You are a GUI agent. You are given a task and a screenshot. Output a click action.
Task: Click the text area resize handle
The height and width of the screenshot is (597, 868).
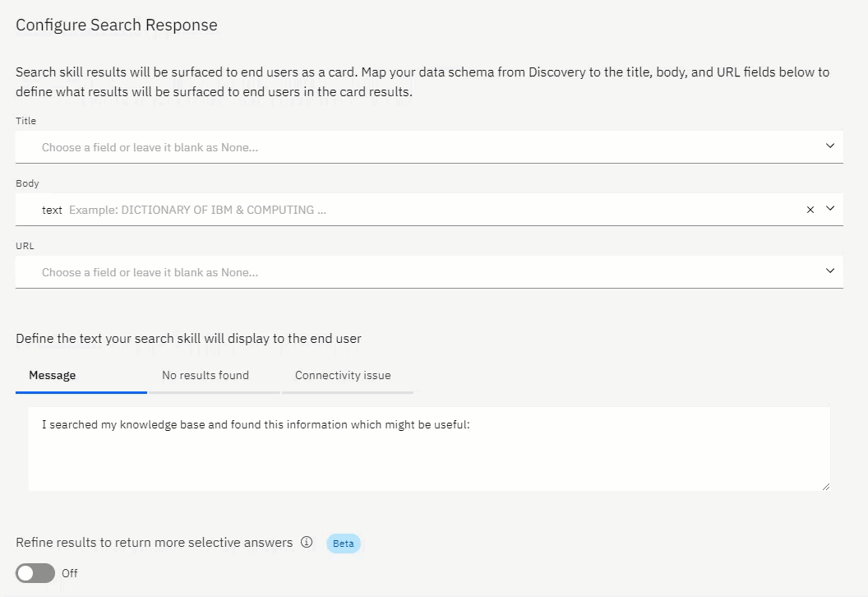tap(825, 486)
